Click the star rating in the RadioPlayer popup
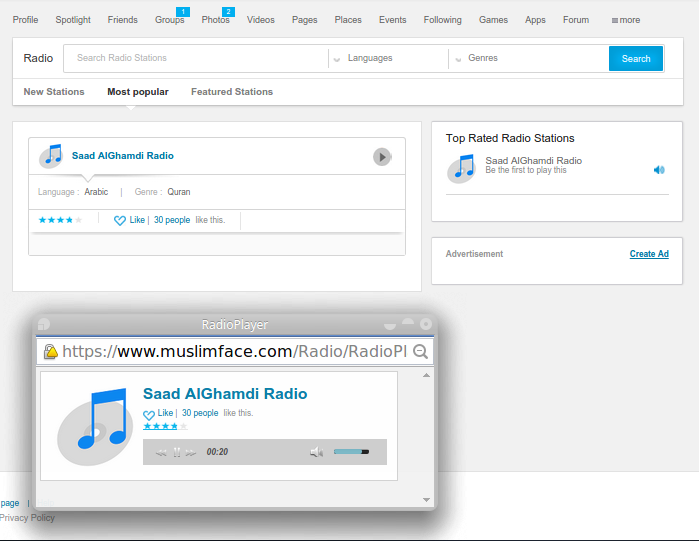Viewport: 699px width, 541px height. (165, 426)
